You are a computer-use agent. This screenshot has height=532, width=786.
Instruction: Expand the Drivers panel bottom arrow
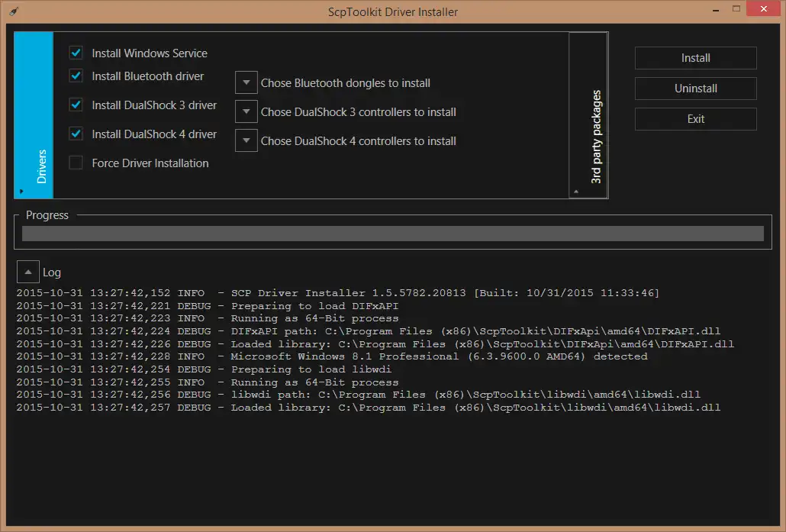pos(23,191)
